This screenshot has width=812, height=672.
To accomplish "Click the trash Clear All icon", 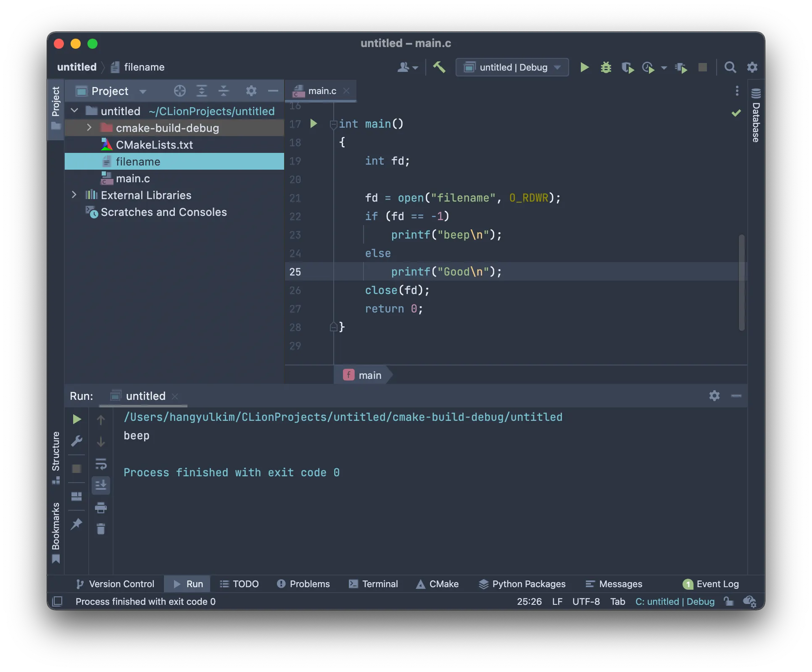I will [101, 529].
